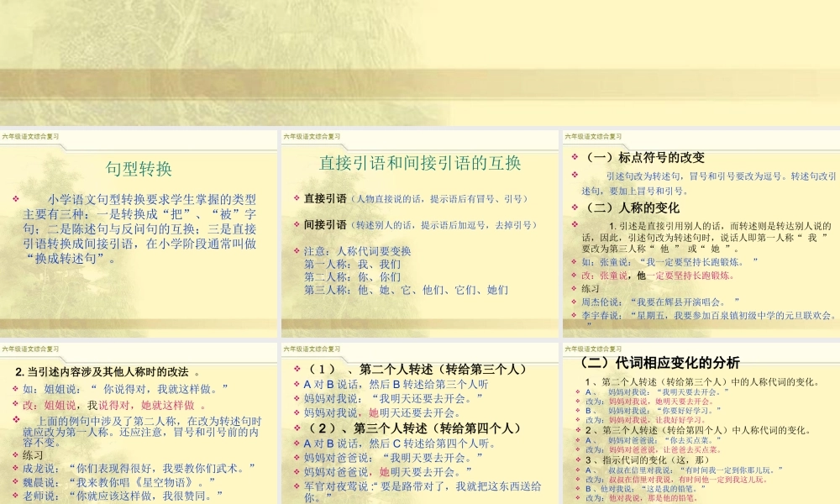Click the line 妈妈对我说，她明天还要去开会。
Image resolution: width=840 pixels, height=504 pixels.
[382, 413]
